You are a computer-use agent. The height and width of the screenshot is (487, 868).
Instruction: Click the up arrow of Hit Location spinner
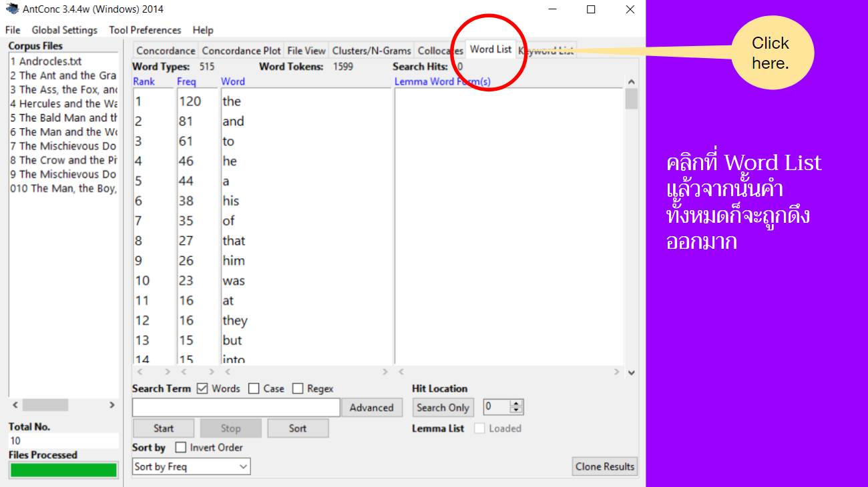(x=516, y=404)
